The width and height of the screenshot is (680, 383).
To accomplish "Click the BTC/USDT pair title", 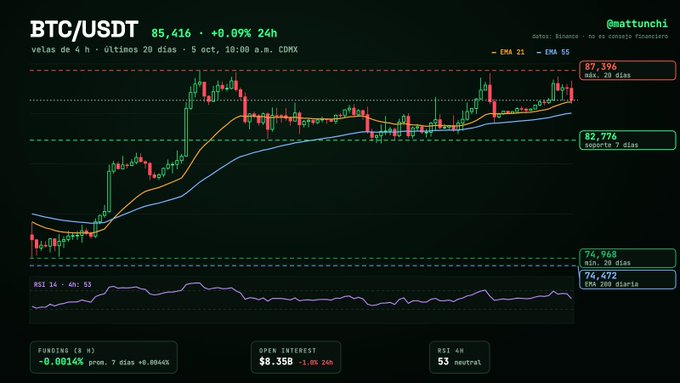I will click(84, 30).
